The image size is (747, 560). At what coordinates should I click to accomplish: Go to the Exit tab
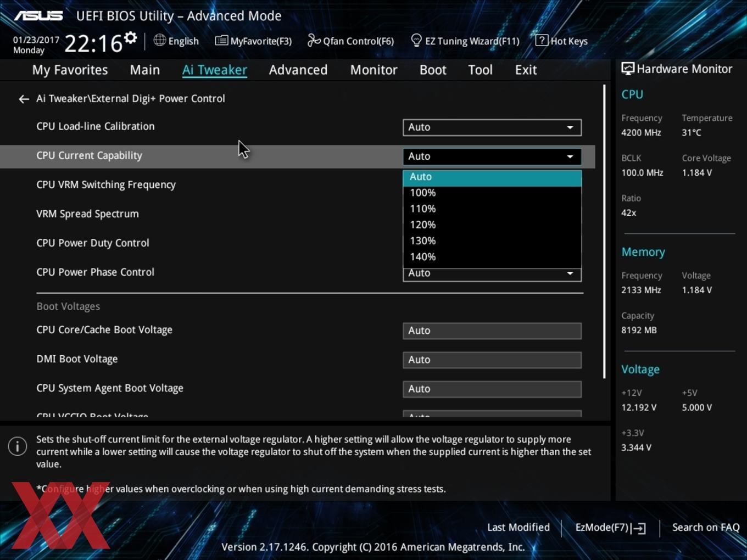coord(526,70)
